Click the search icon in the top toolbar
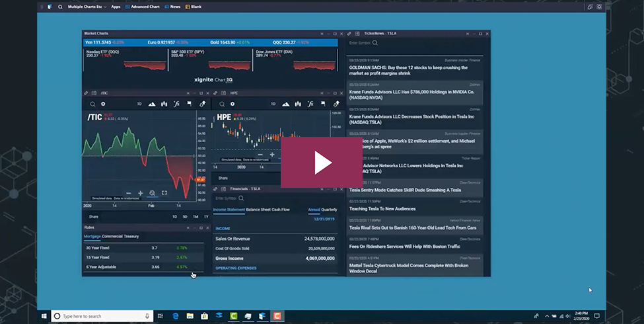 60,7
